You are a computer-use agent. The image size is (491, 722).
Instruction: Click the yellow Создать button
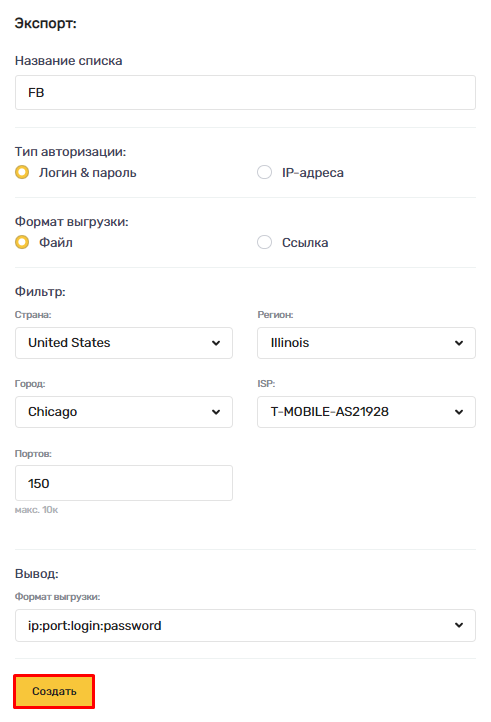[x=54, y=691]
